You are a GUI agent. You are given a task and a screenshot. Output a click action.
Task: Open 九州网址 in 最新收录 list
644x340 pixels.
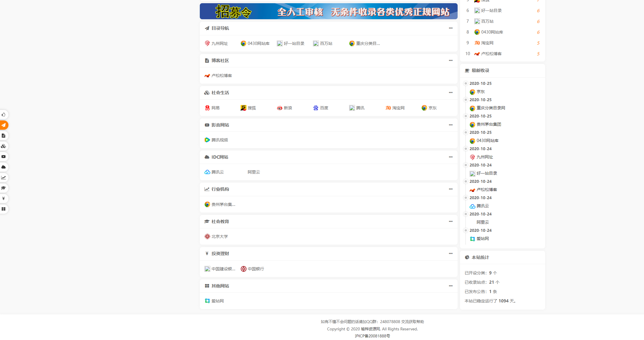pyautogui.click(x=481, y=157)
